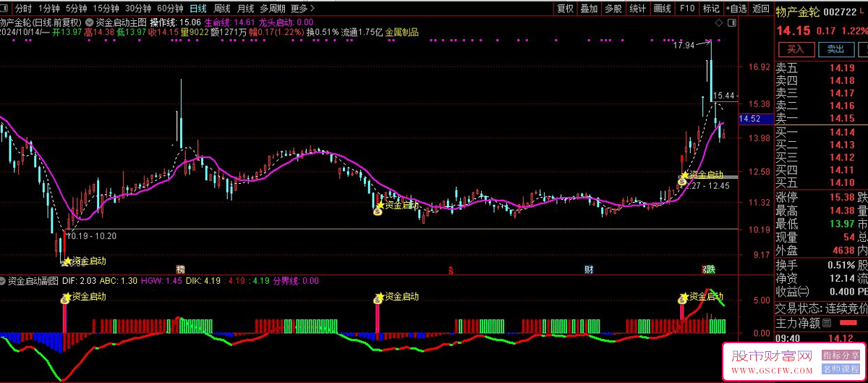Open the 多周期 multi-period view
This screenshot has height=383, width=868.
(x=273, y=9)
